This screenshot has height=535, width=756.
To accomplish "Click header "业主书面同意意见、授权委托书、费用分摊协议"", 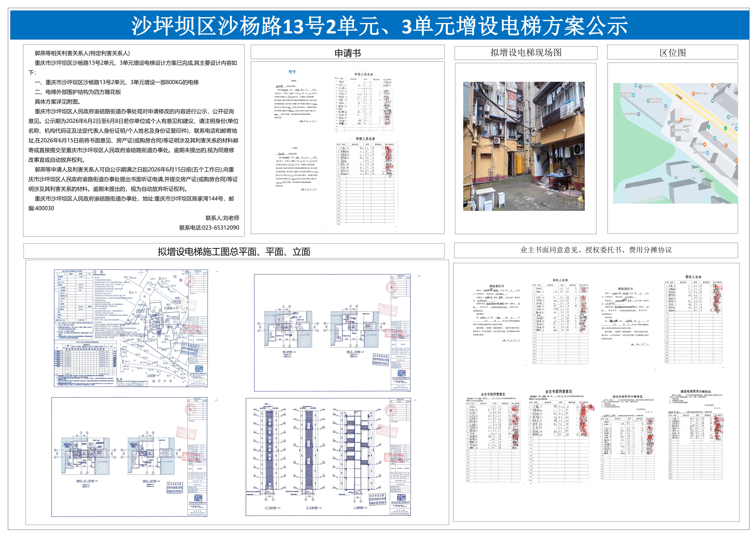I will tap(596, 250).
